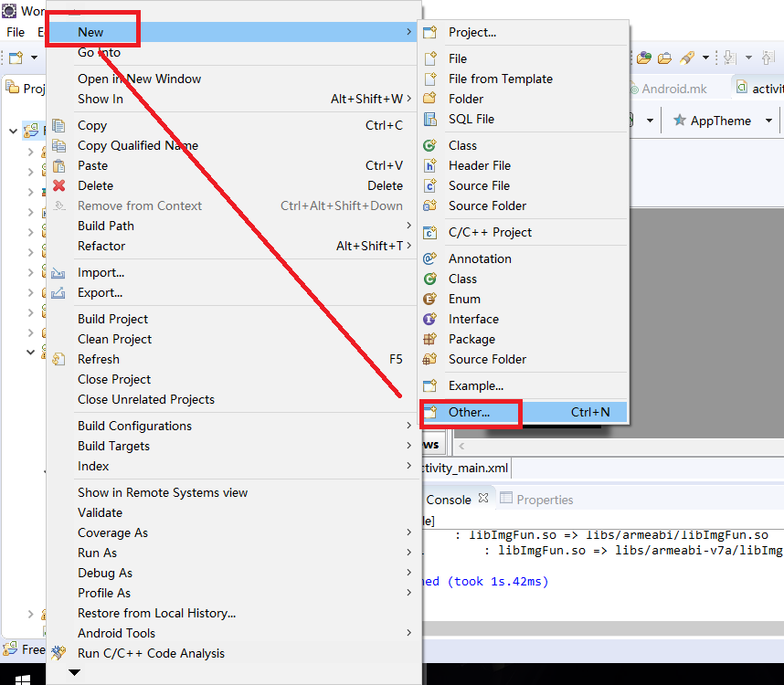This screenshot has height=685, width=784.
Task: Click Class entry below Annotation
Action: click(524, 279)
